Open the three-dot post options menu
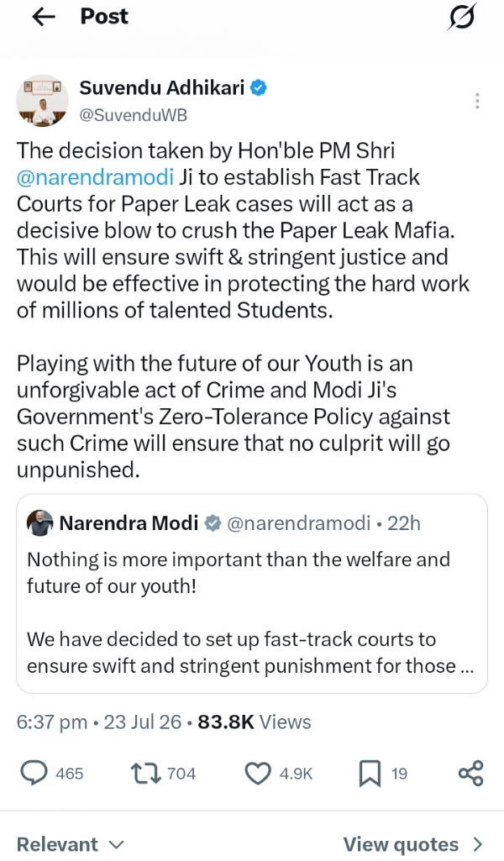The image size is (504, 861). (x=477, y=101)
